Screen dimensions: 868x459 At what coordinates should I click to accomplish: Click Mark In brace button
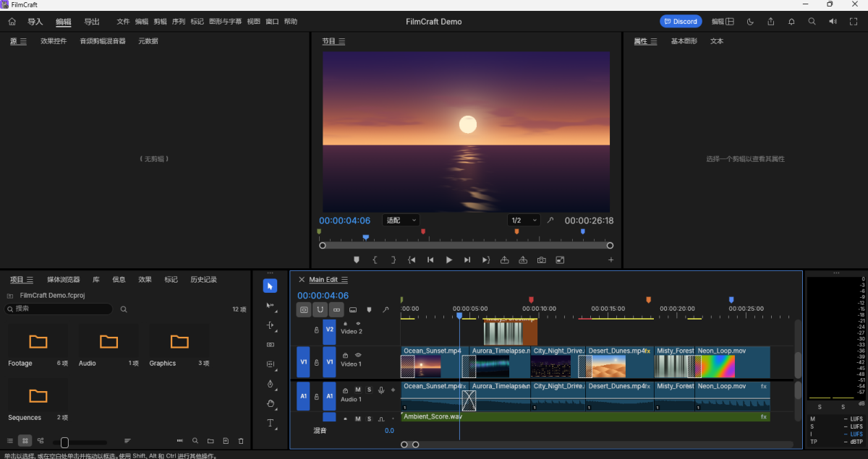[375, 260]
